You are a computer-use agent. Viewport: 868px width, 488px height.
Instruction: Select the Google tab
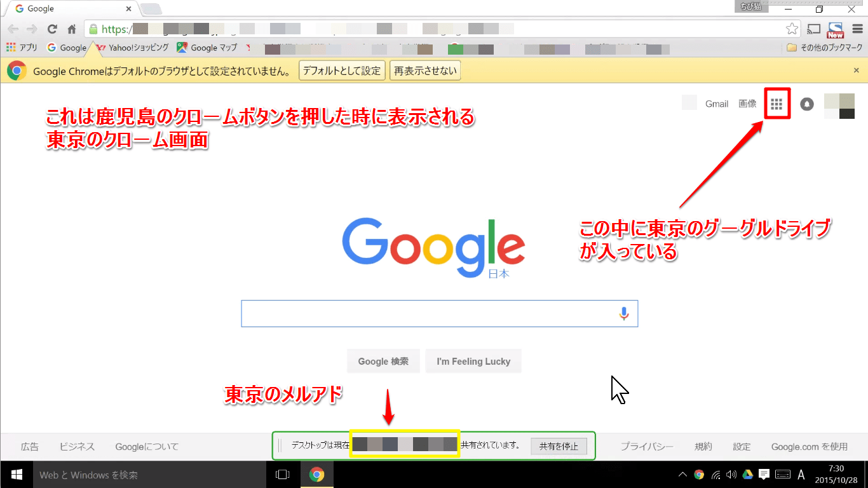(x=70, y=9)
